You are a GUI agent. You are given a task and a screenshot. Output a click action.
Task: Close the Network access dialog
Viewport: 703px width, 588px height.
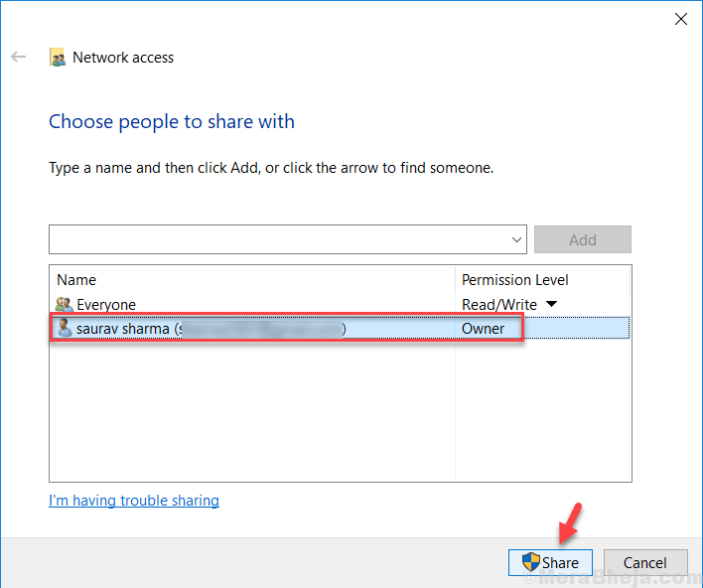point(680,19)
